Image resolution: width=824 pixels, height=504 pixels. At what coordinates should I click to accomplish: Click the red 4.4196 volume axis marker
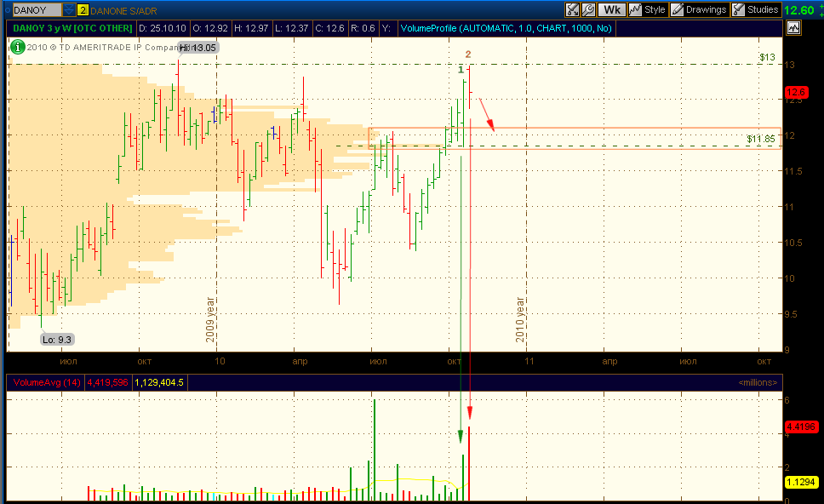pos(800,427)
